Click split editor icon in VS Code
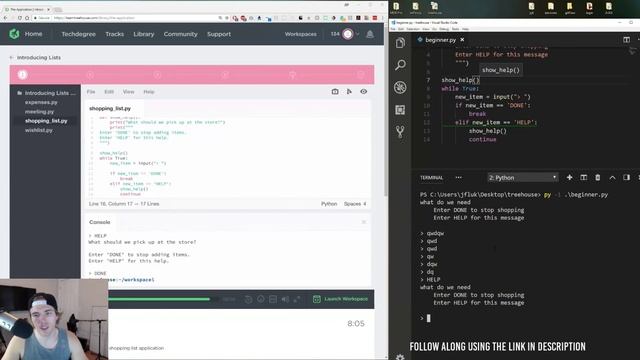Viewport: 640px width, 360px height. 626,40
